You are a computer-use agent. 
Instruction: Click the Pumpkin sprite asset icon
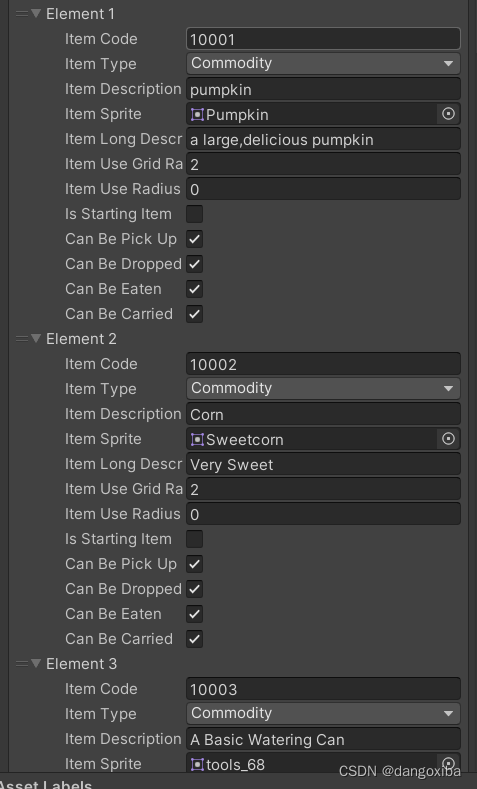[197, 115]
